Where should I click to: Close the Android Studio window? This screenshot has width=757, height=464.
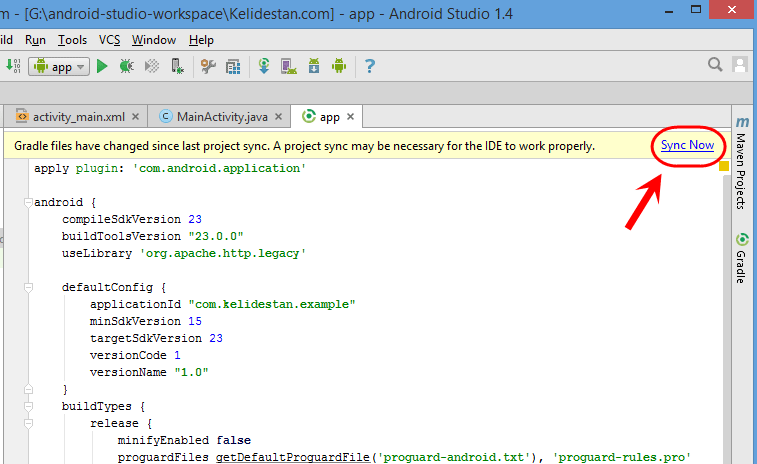pos(732,10)
